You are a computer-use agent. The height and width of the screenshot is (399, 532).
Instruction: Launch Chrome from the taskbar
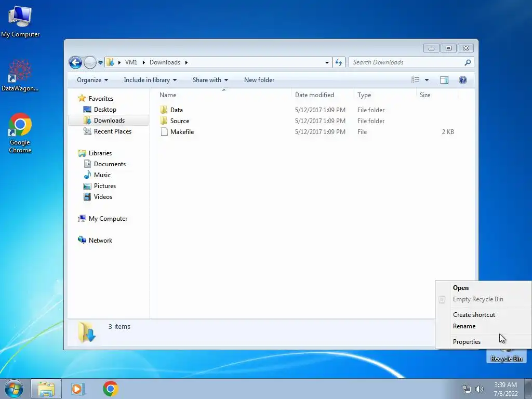(110, 389)
